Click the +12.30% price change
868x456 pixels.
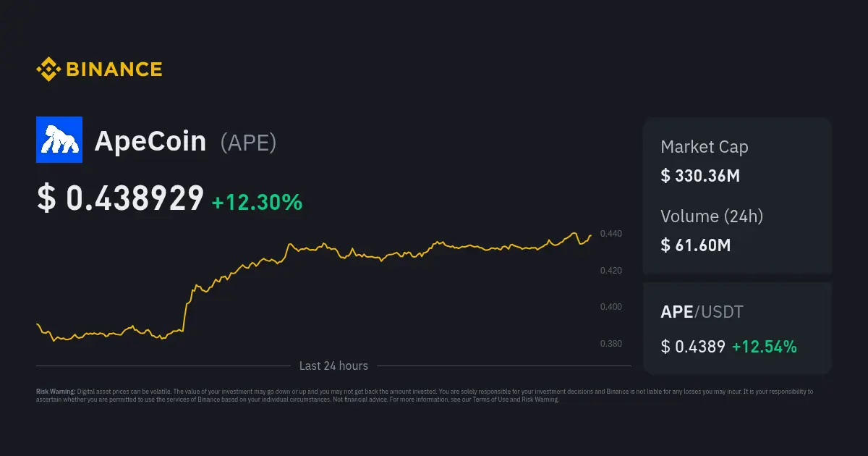[x=257, y=202]
